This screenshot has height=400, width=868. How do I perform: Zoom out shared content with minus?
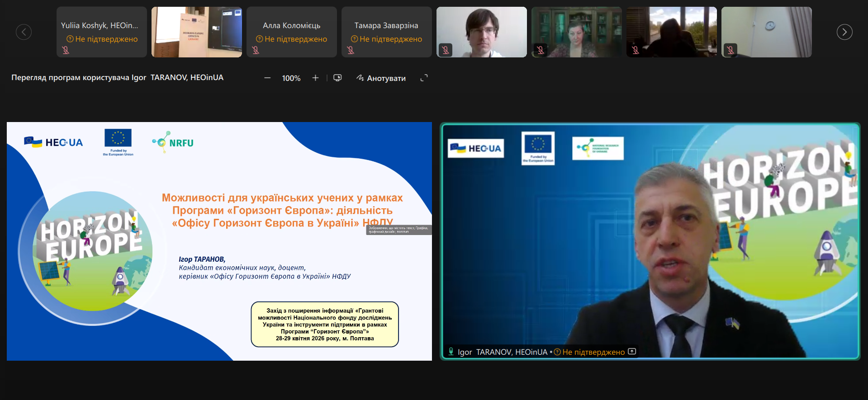[267, 78]
